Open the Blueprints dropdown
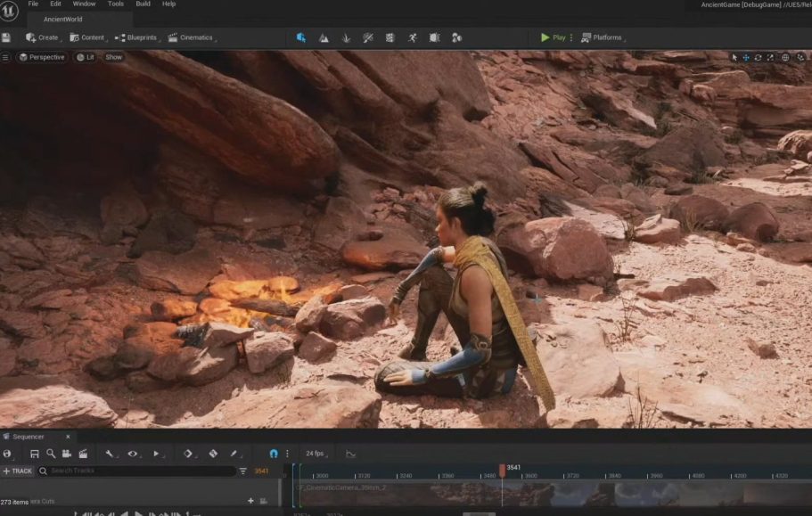812x516 pixels. [x=137, y=37]
